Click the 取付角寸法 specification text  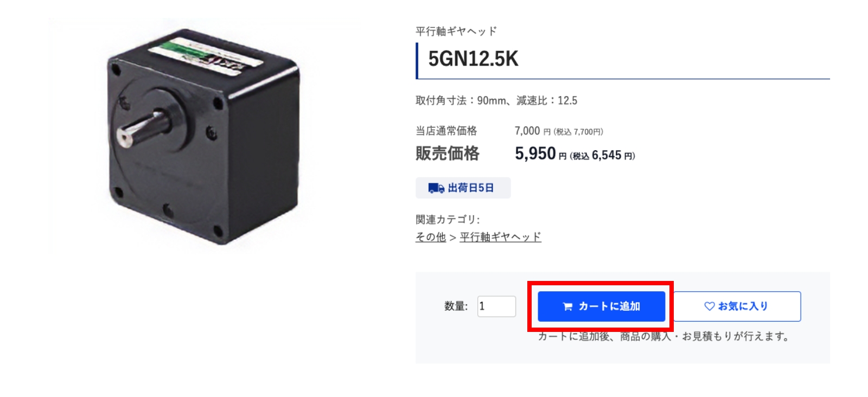pos(496,100)
